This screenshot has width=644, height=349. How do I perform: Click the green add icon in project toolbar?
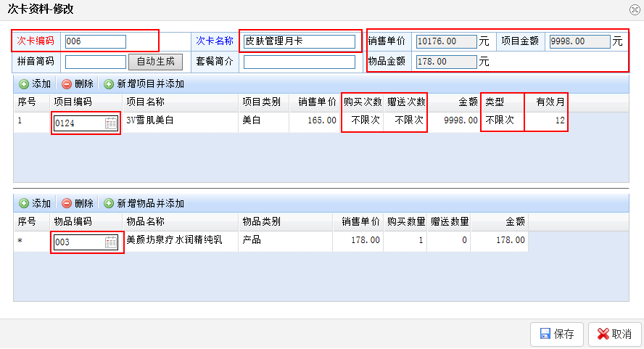point(23,84)
